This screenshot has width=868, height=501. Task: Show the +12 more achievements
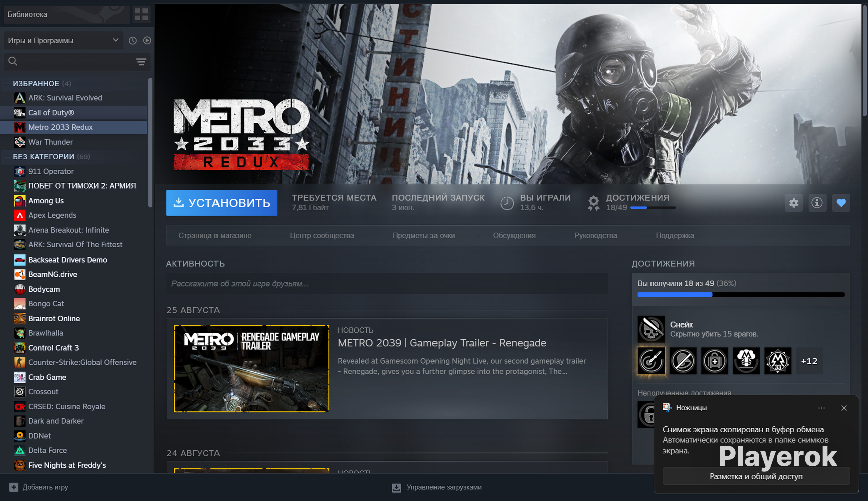point(809,361)
